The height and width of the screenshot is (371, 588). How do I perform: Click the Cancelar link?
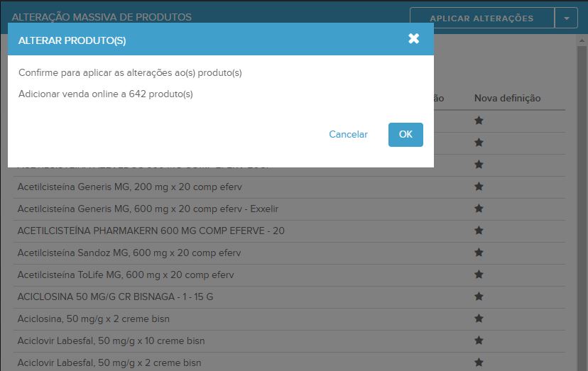click(x=348, y=135)
